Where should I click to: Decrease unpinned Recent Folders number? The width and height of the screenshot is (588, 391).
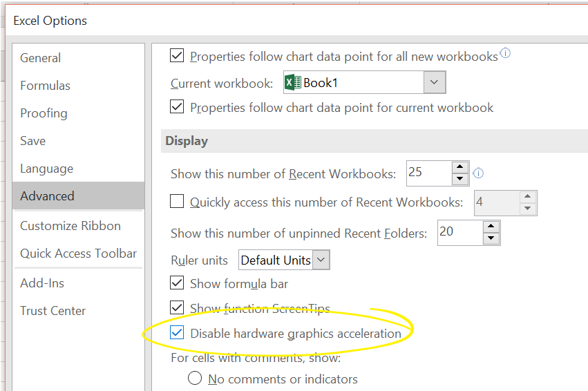(x=491, y=239)
